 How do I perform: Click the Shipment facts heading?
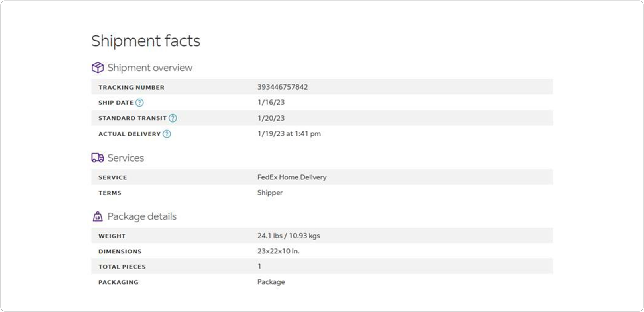146,41
